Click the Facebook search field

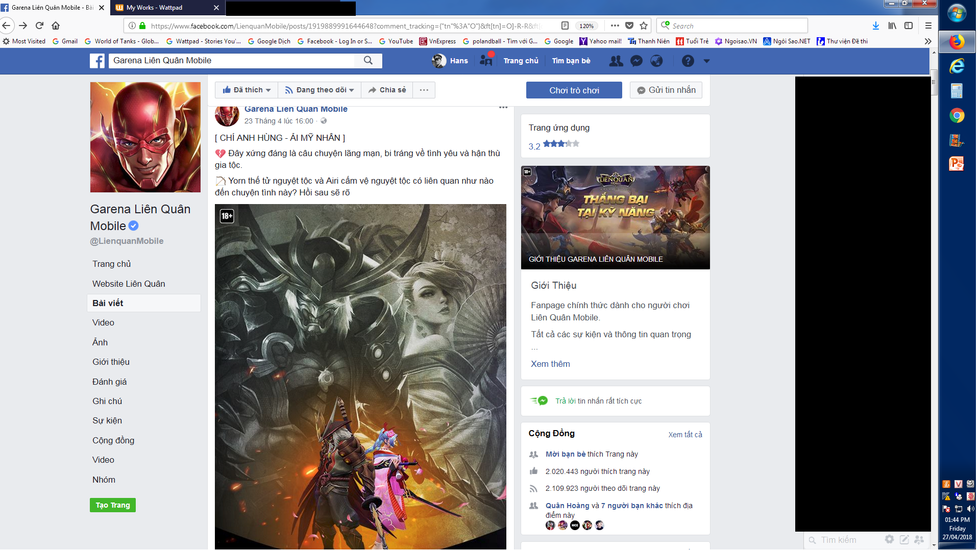(x=232, y=60)
